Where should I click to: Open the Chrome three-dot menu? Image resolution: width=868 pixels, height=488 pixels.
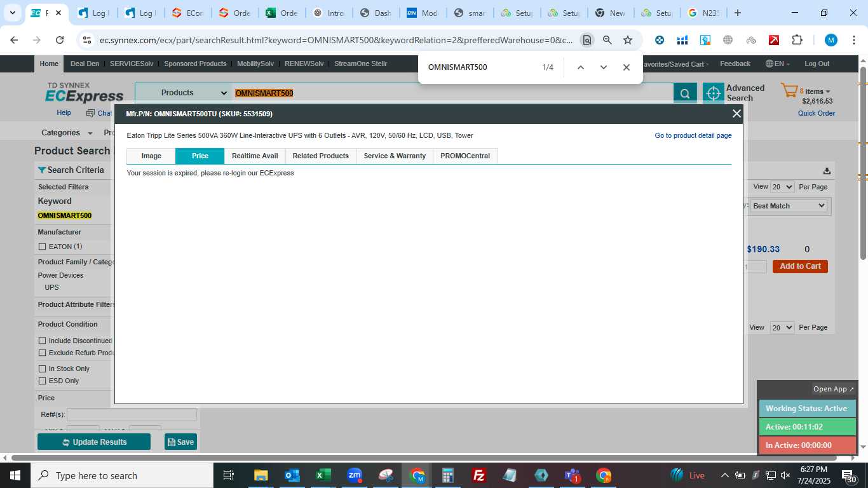point(853,40)
